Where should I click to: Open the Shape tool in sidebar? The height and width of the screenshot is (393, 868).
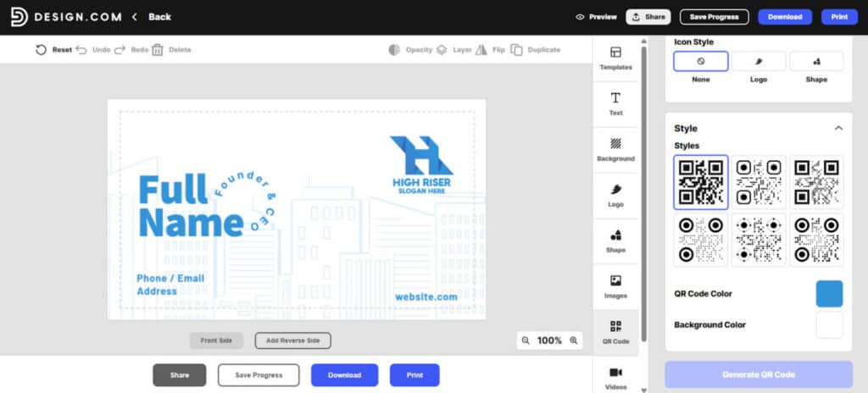(x=615, y=235)
